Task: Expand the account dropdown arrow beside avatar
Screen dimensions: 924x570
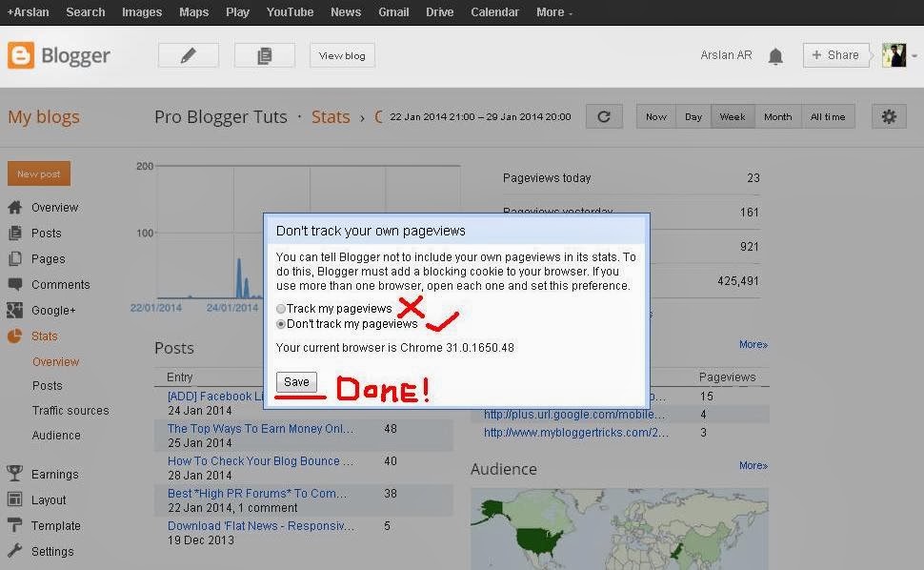Action: [x=914, y=56]
